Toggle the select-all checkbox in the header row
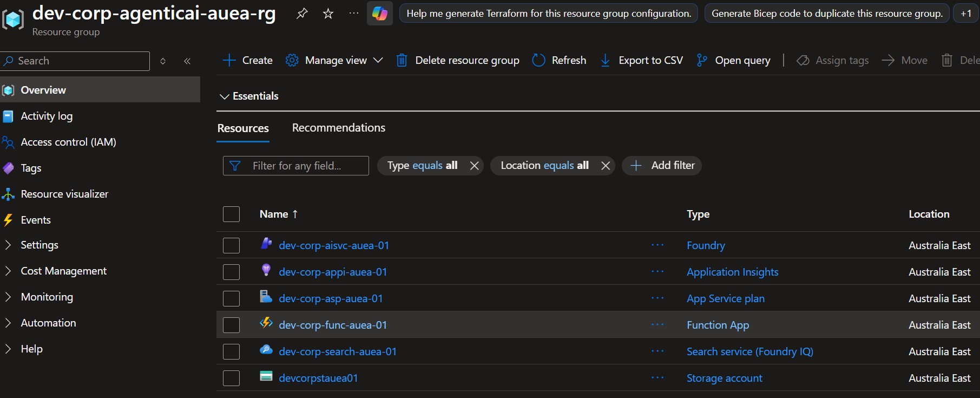Screen dimensions: 980x398 click(231, 214)
